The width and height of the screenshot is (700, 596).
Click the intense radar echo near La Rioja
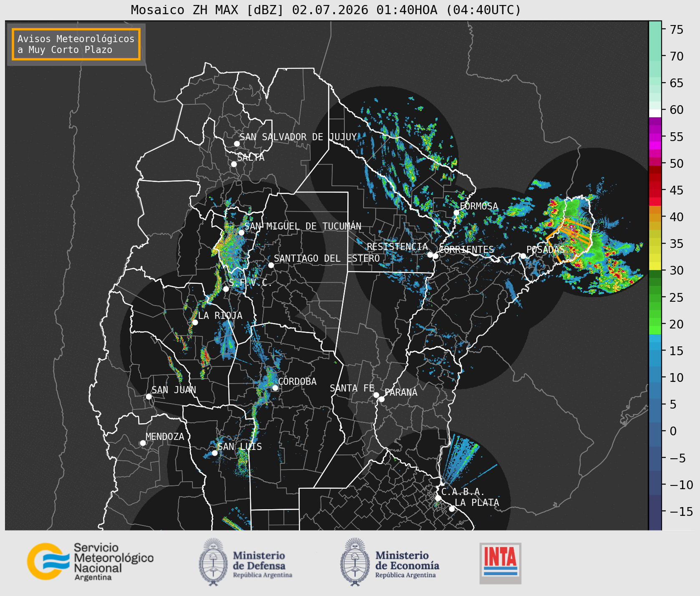pos(205,357)
